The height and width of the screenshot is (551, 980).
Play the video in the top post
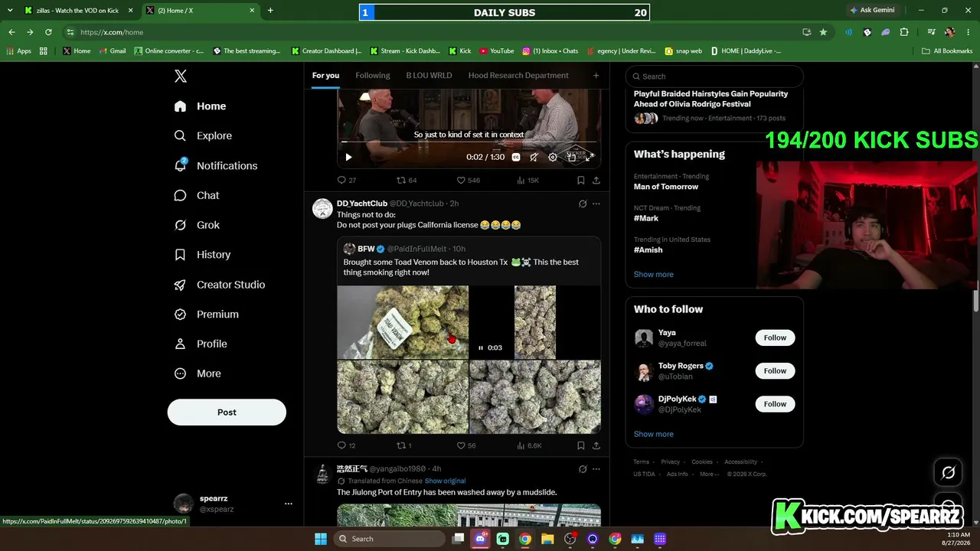(x=348, y=157)
